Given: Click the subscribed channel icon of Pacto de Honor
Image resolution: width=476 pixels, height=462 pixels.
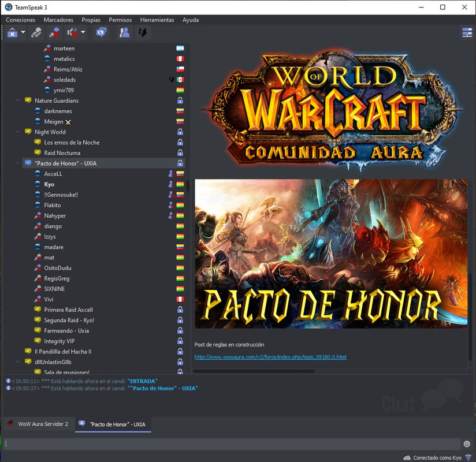Looking at the screenshot, I should [x=28, y=163].
